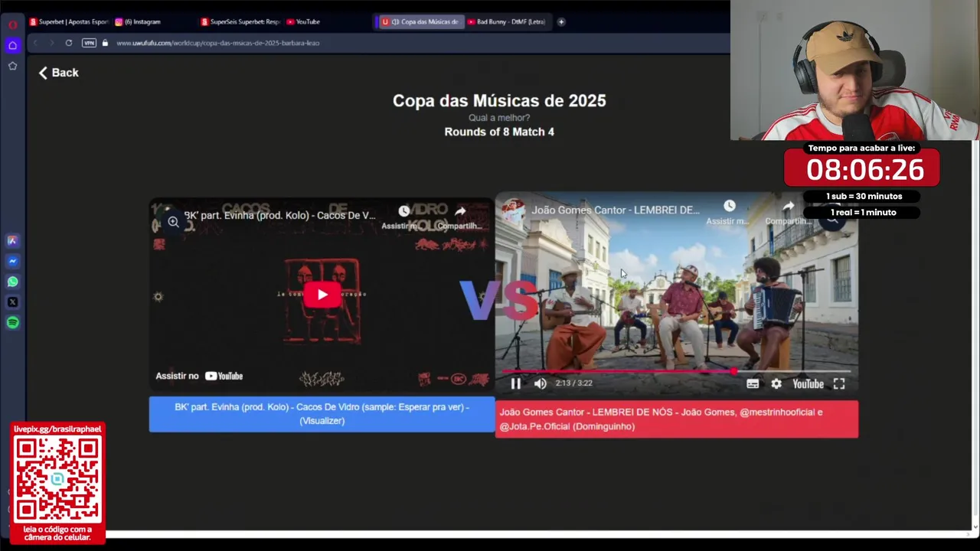Pause the João Gomes video
Viewport: 980px width, 551px height.
click(x=516, y=383)
